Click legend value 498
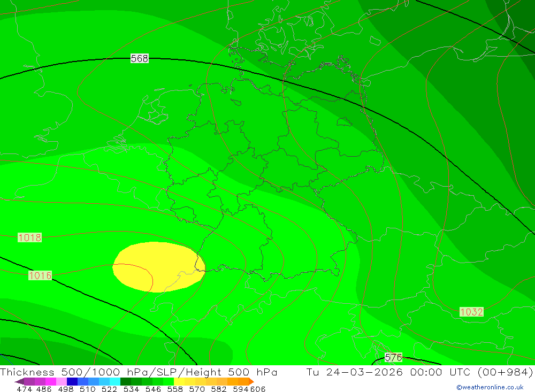The height and width of the screenshot is (392, 535). [65, 389]
